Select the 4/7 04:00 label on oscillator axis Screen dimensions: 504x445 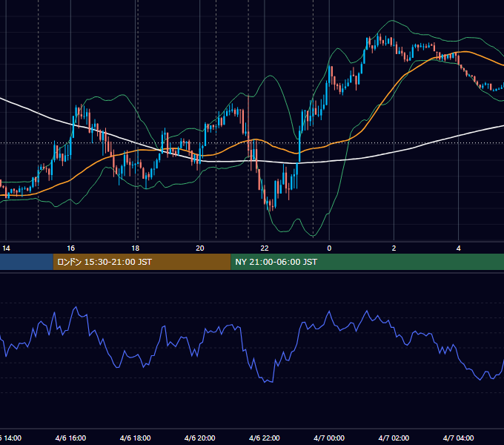coord(458,438)
